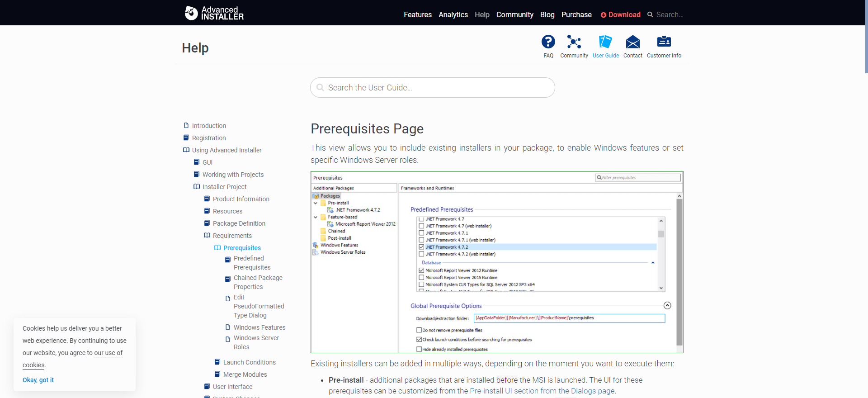Screen dimensions: 868x398
Task: Open the FAQ help icon
Action: [x=548, y=42]
